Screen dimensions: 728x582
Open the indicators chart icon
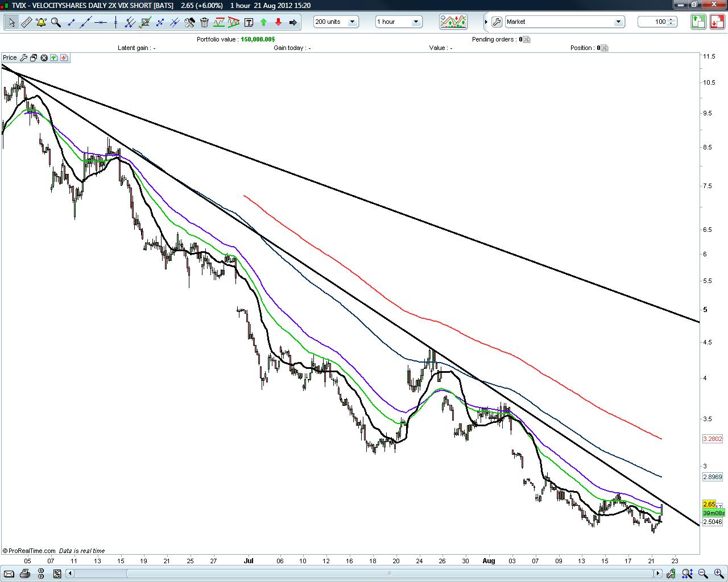[x=453, y=22]
